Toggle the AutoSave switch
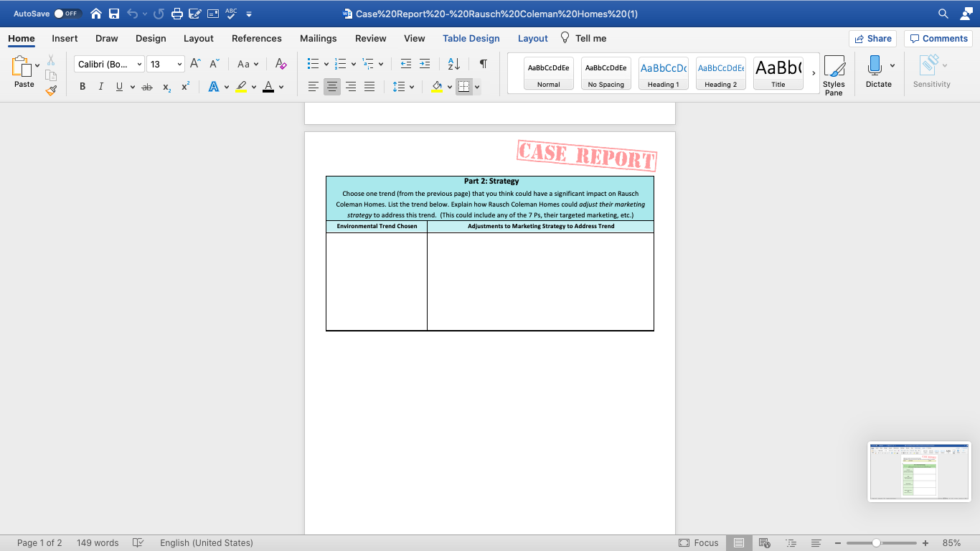The height and width of the screenshot is (551, 980). [68, 14]
